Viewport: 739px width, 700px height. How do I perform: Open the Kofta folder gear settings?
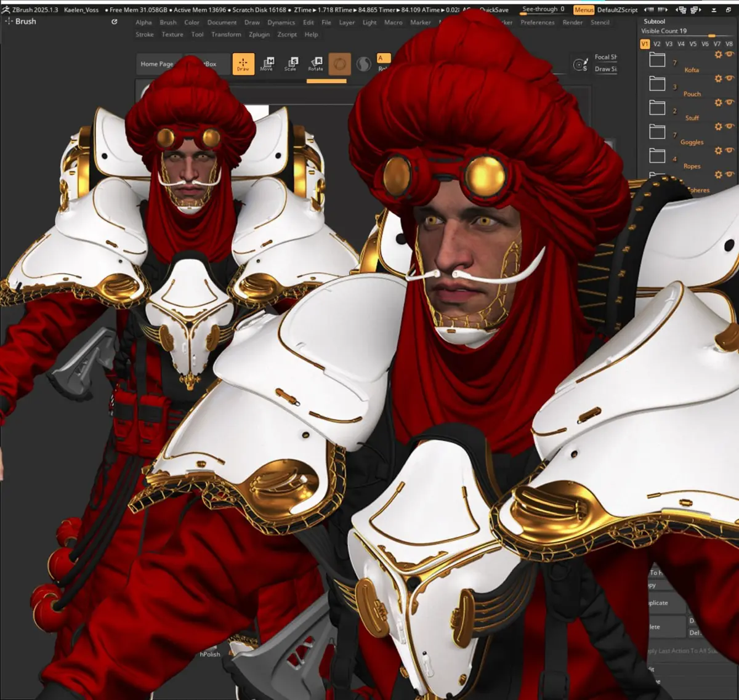718,55
